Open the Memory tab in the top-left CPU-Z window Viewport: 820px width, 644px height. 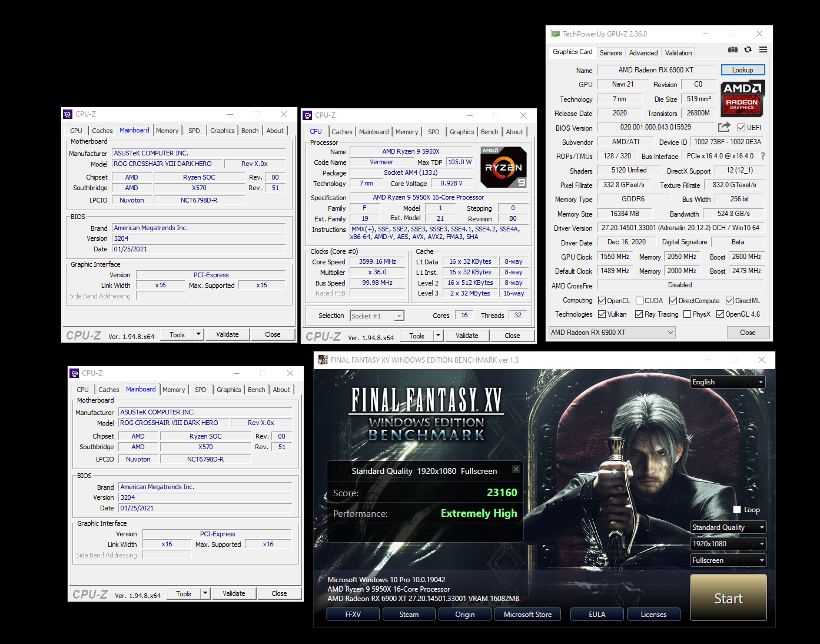point(167,131)
